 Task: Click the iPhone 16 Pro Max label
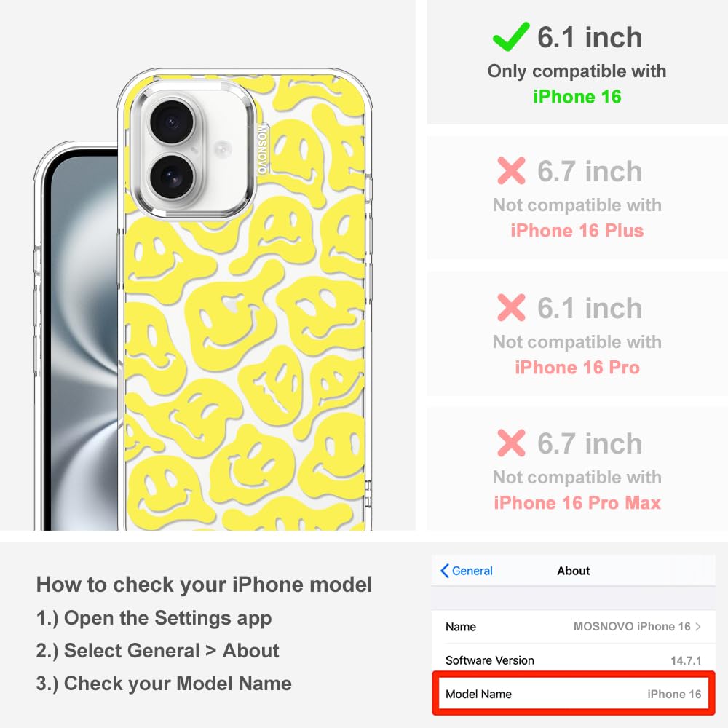[577, 503]
